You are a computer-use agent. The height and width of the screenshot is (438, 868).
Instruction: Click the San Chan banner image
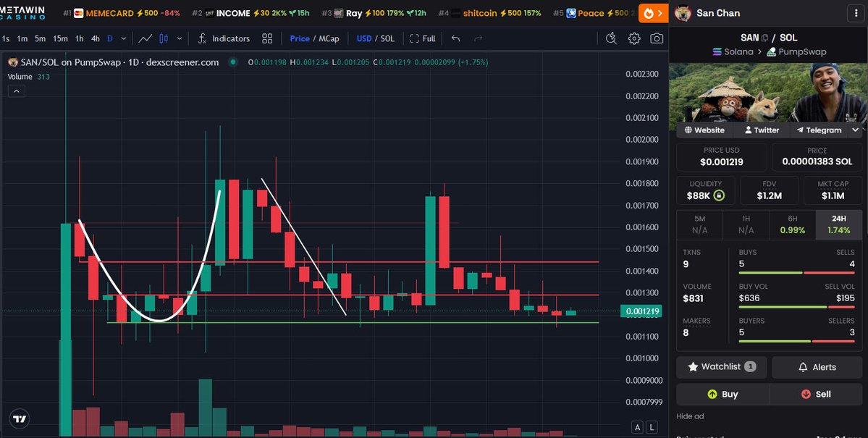(768, 93)
